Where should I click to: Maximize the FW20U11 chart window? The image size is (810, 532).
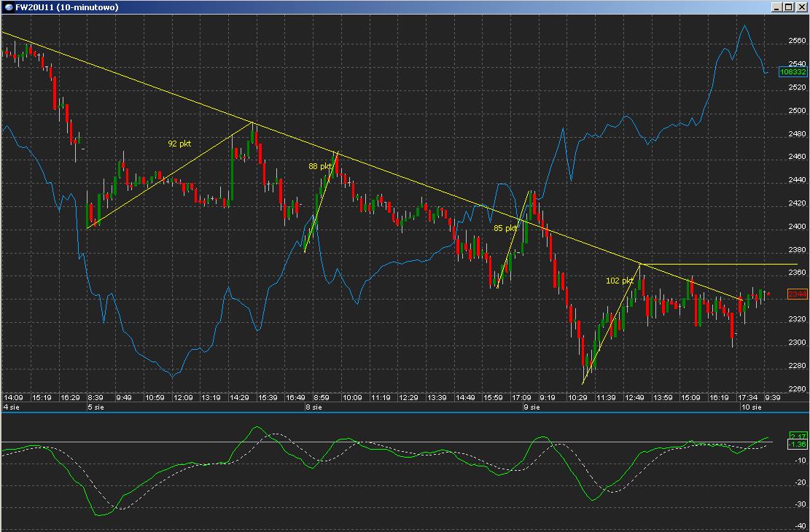pyautogui.click(x=789, y=7)
